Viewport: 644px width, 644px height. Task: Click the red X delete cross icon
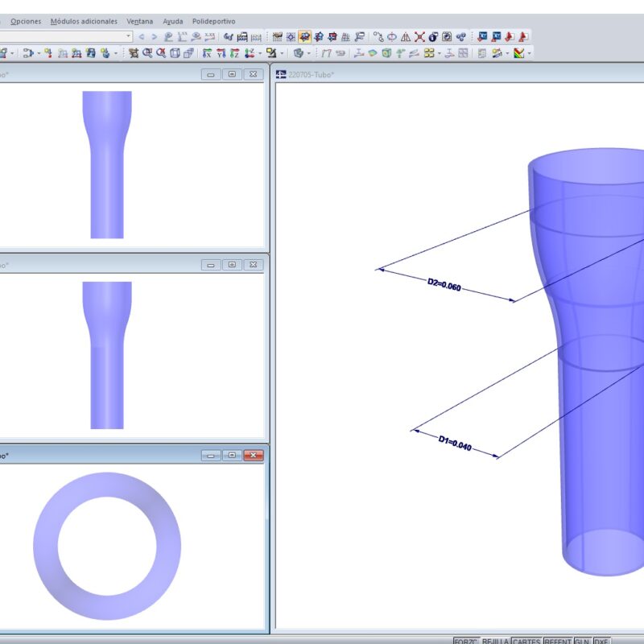[x=419, y=37]
